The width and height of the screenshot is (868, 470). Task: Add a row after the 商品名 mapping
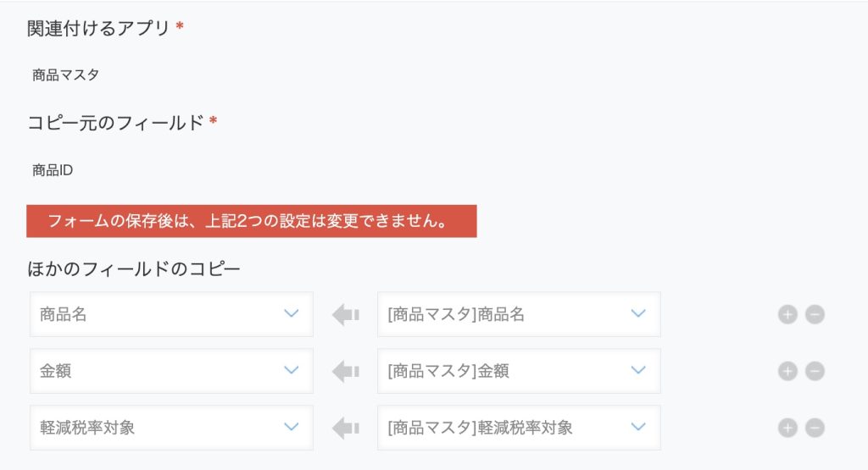click(x=787, y=315)
